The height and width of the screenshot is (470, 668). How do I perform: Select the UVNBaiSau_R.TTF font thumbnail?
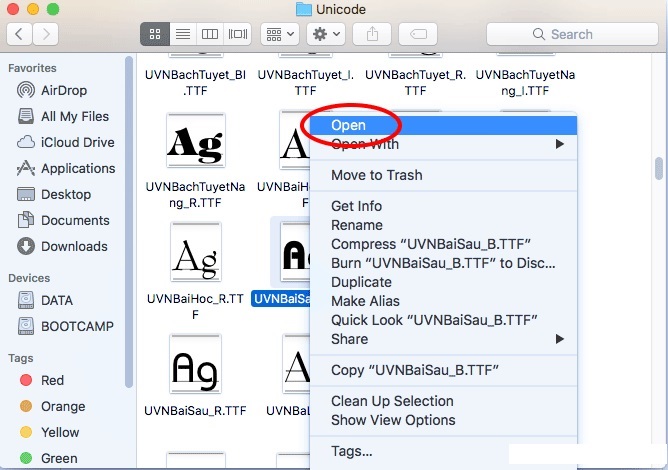click(196, 364)
